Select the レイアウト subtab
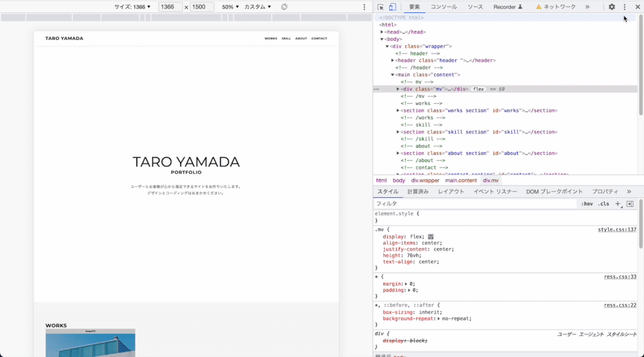The width and height of the screenshot is (644, 357). click(x=451, y=192)
